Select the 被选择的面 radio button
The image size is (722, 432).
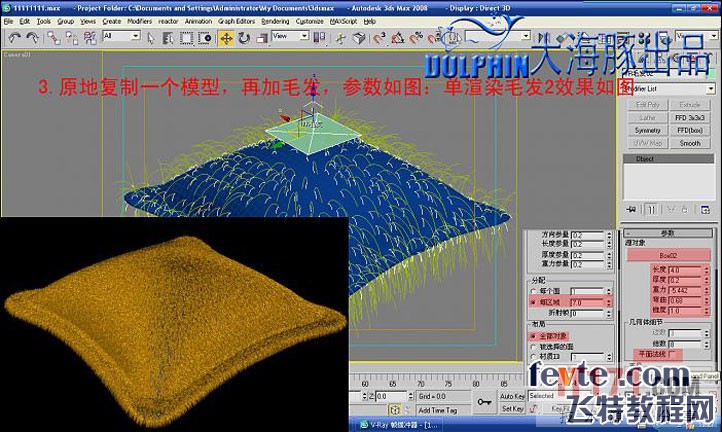pos(534,347)
